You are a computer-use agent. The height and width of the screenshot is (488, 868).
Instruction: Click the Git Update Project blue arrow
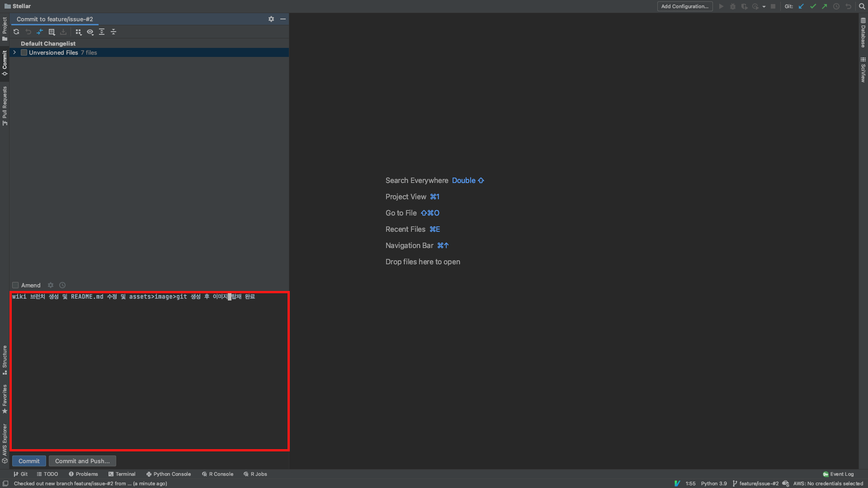click(x=801, y=6)
